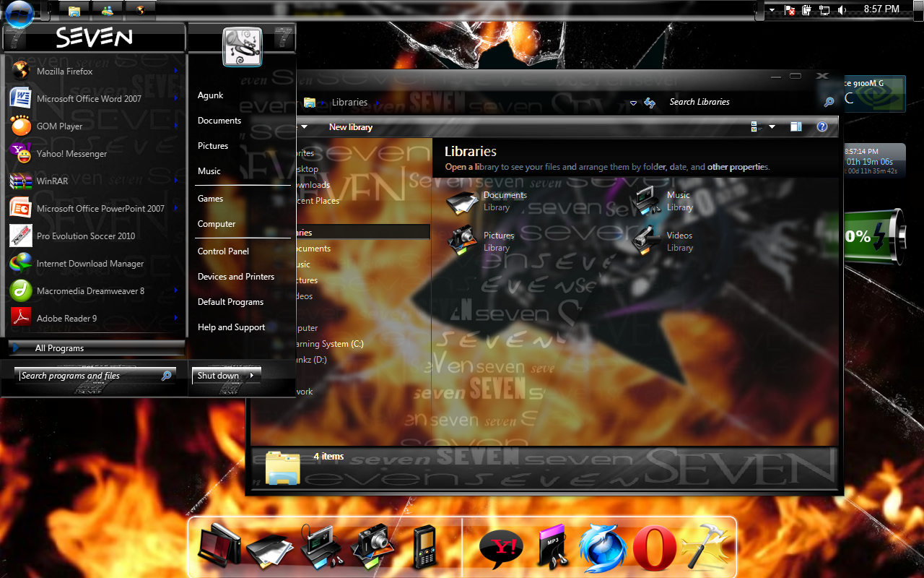Click the Shut down button
Image resolution: width=924 pixels, height=578 pixels.
click(219, 376)
